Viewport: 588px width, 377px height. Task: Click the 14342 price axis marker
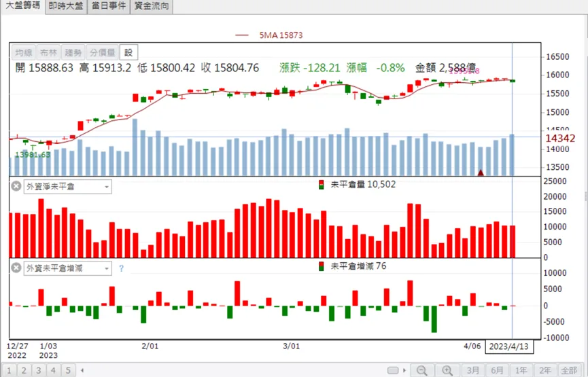click(x=560, y=139)
